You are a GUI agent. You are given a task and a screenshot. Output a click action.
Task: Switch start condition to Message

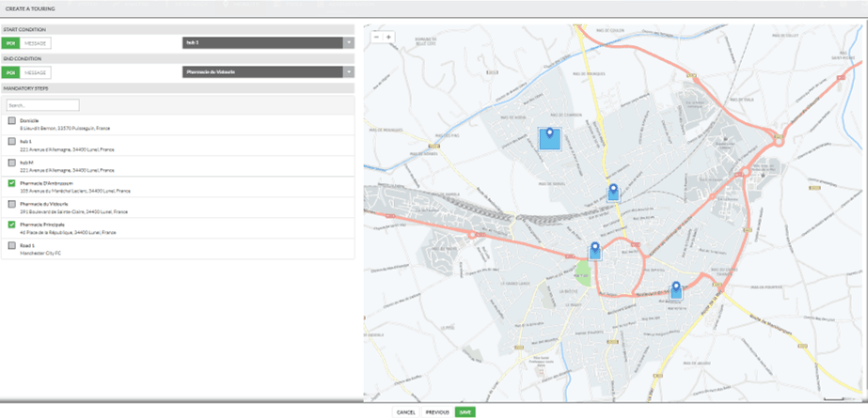tap(36, 42)
